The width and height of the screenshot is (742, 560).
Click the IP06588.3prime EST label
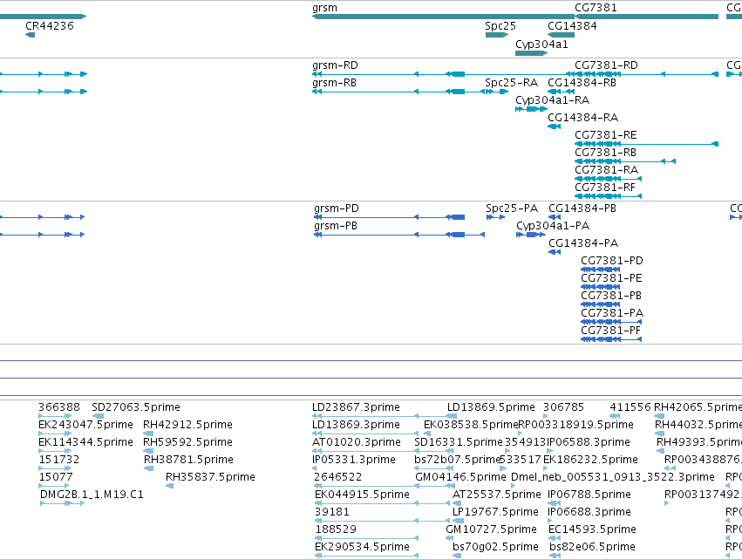point(589,442)
